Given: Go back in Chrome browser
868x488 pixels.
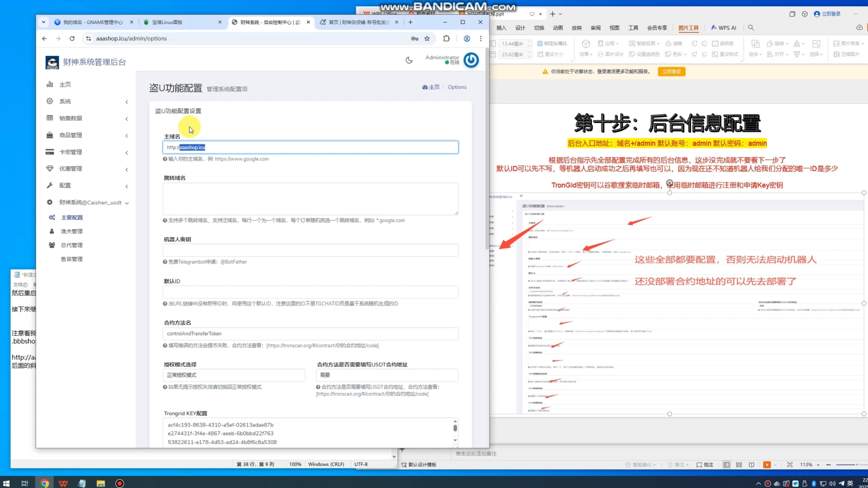Looking at the screenshot, I should (x=45, y=38).
